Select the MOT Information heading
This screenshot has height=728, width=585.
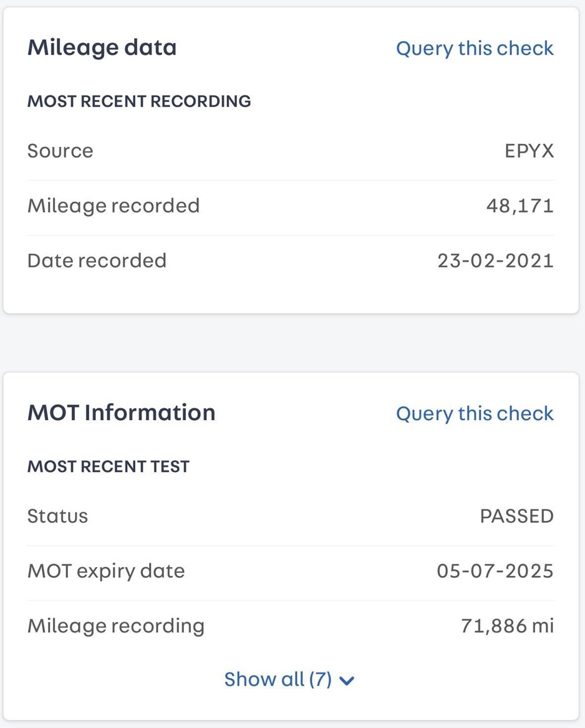(x=121, y=412)
